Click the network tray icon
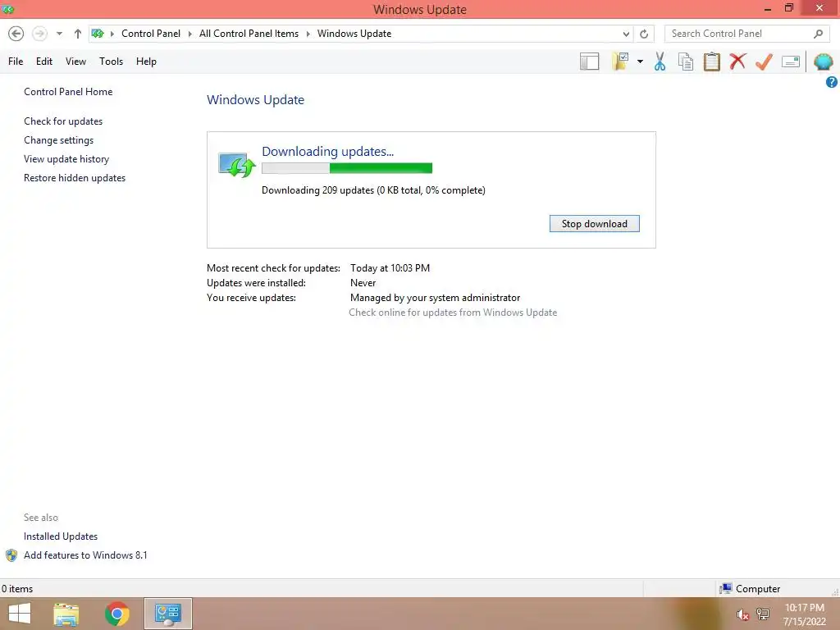This screenshot has height=630, width=840. coord(762,614)
